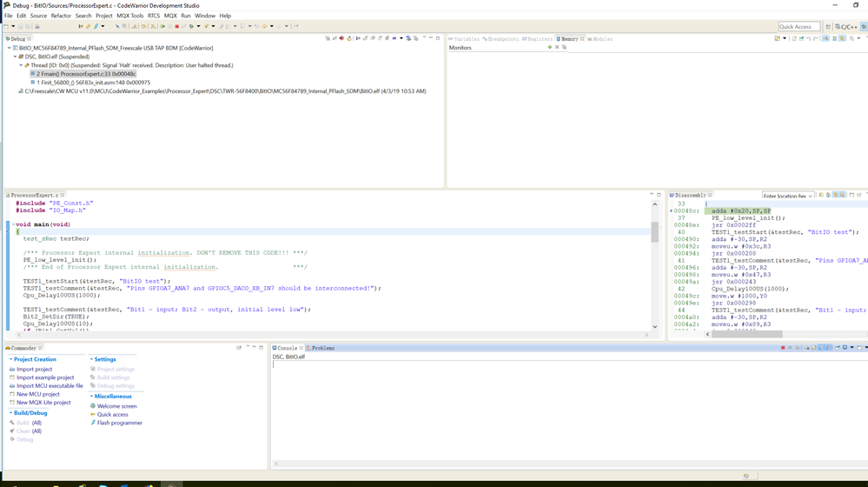Viewport: 868px width, 487px height.
Task: Click the refresh icon in Disassembly toolbar
Action: pos(821,195)
